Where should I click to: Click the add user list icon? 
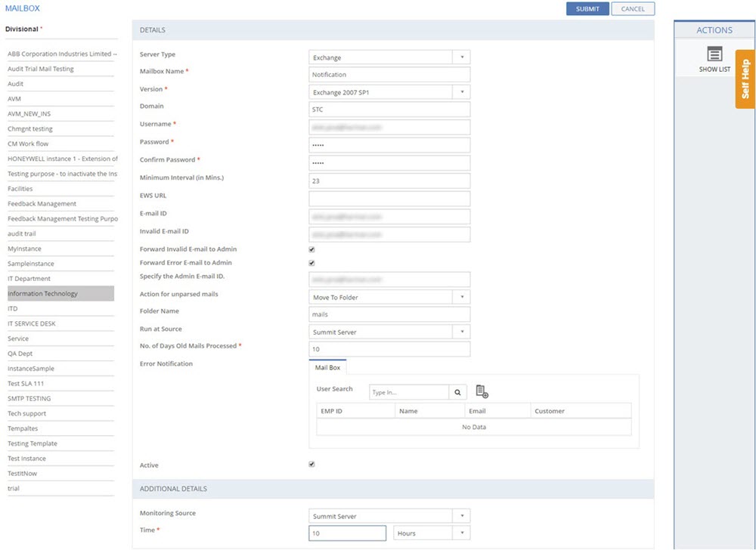(482, 392)
